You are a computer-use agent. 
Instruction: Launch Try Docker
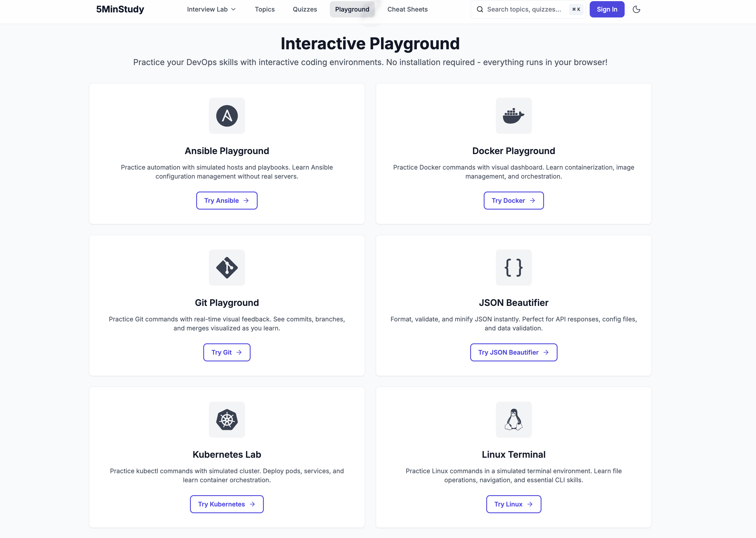pyautogui.click(x=513, y=201)
